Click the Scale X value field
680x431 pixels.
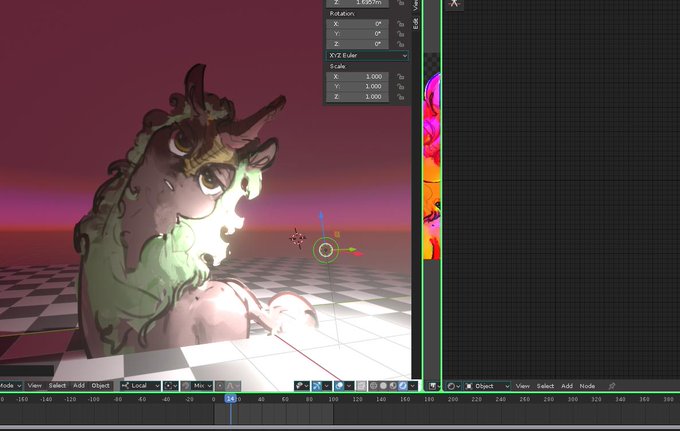coord(357,76)
